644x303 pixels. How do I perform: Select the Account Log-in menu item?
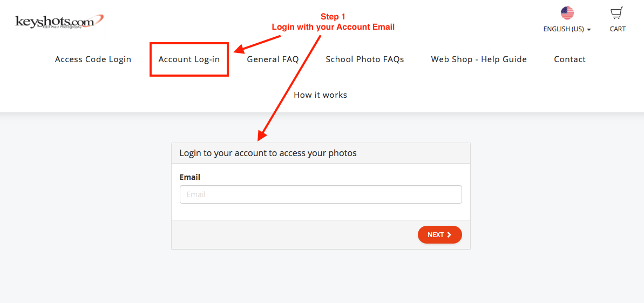click(x=189, y=59)
